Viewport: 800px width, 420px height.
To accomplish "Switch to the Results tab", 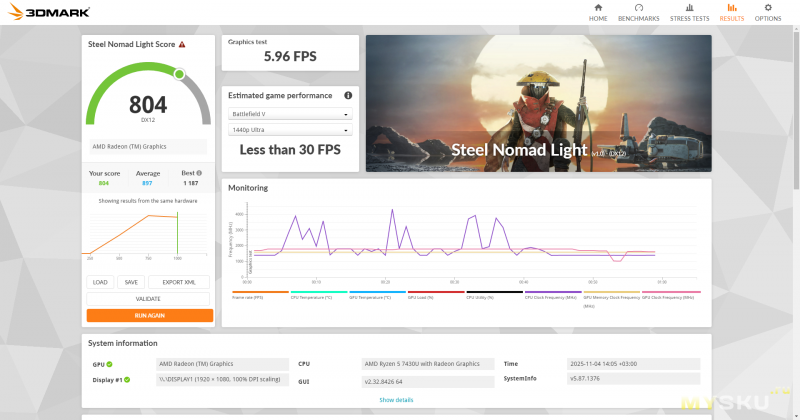I will coord(732,13).
